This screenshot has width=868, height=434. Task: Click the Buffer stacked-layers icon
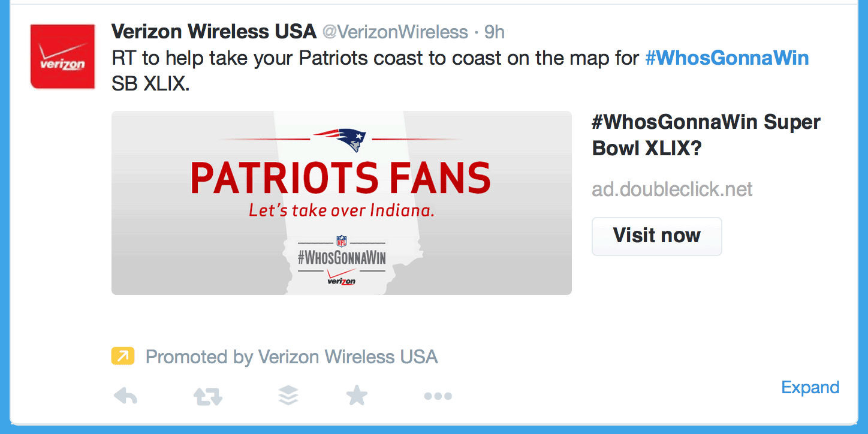pos(289,396)
